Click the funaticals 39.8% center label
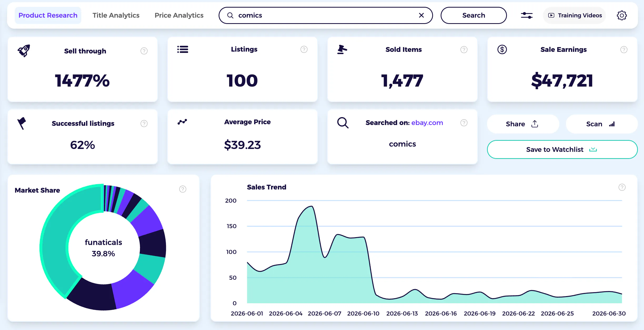Screen dimensions: 644x330 pyautogui.click(x=103, y=248)
